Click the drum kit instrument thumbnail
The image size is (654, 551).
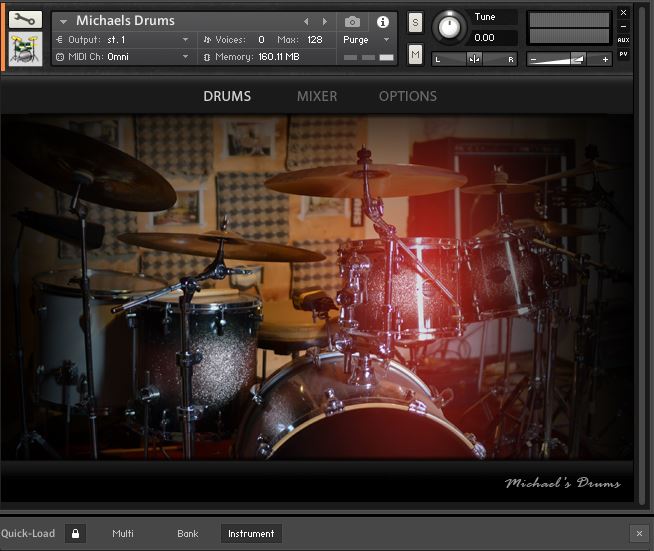[25, 48]
